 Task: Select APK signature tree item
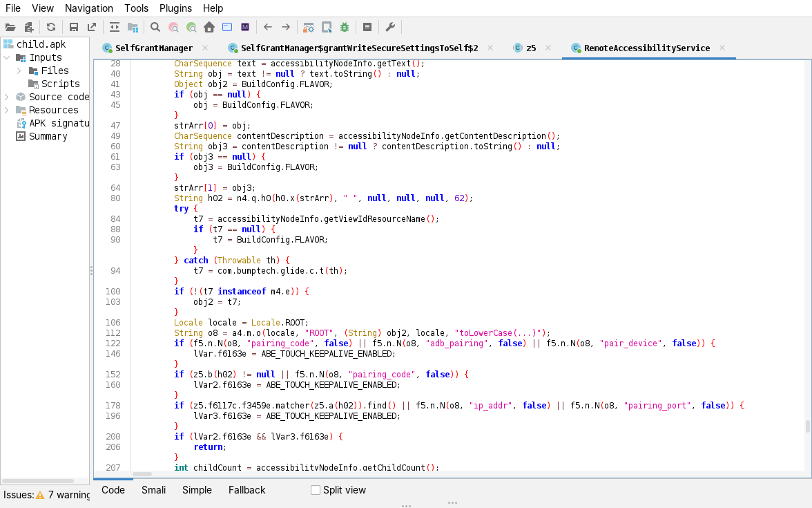(x=59, y=123)
